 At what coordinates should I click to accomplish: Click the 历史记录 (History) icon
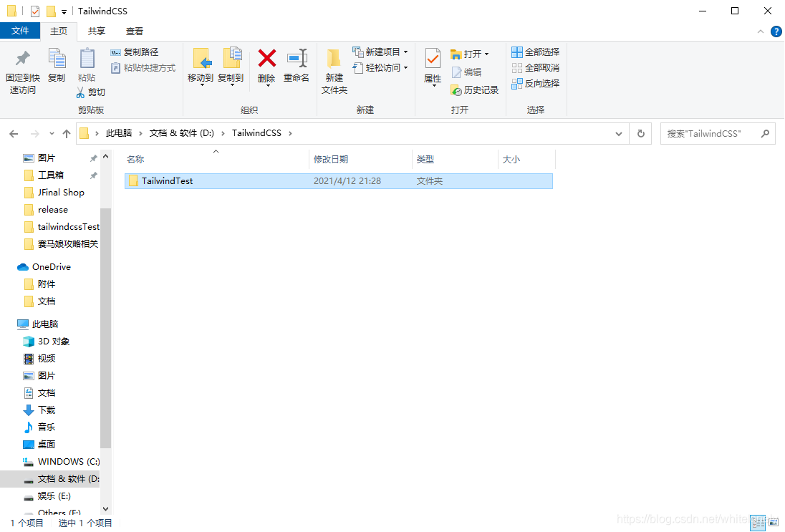coord(475,90)
